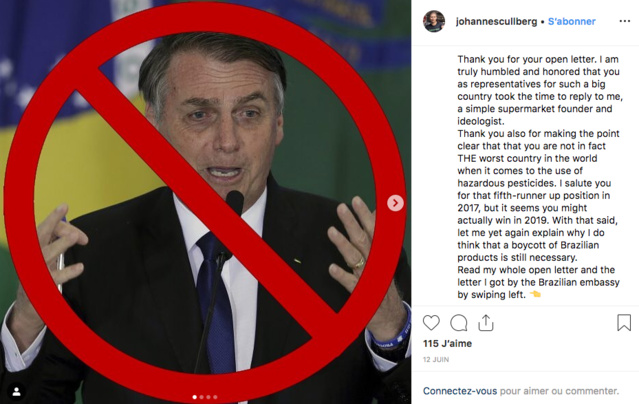Like the post with the heart icon
The width and height of the screenshot is (639, 404).
click(431, 323)
